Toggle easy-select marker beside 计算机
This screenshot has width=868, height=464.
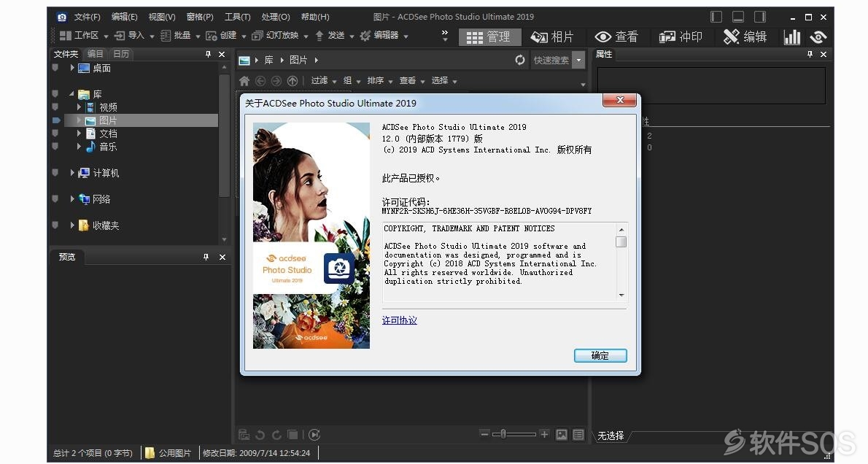(x=55, y=173)
